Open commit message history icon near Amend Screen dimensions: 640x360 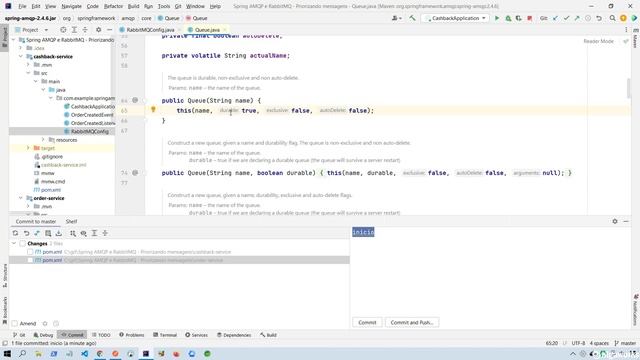click(56, 323)
